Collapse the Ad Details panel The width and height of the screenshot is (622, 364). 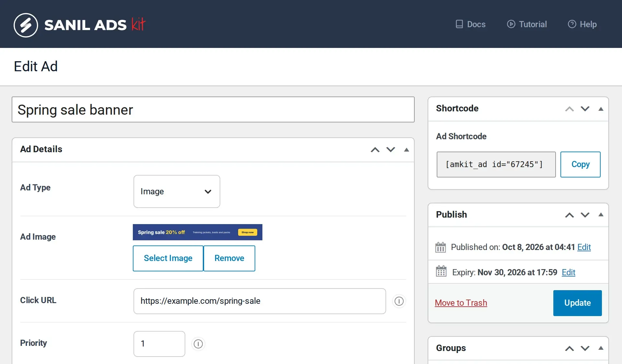(407, 150)
